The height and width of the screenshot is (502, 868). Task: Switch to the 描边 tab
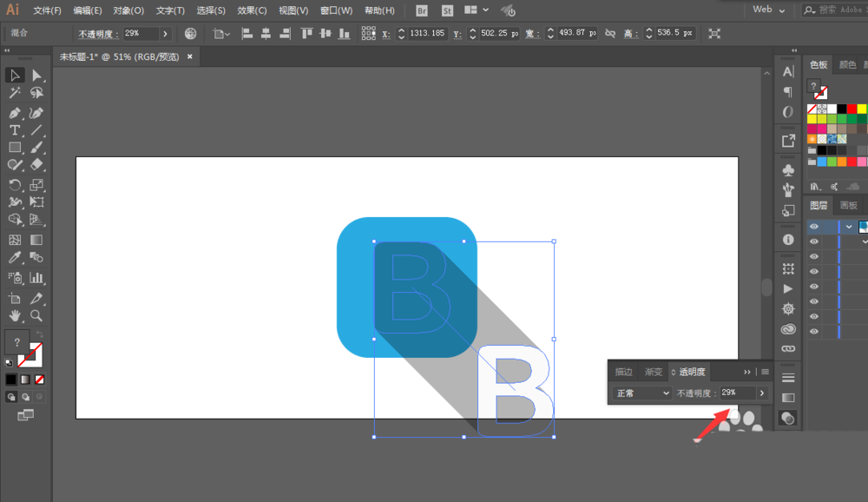(x=624, y=372)
